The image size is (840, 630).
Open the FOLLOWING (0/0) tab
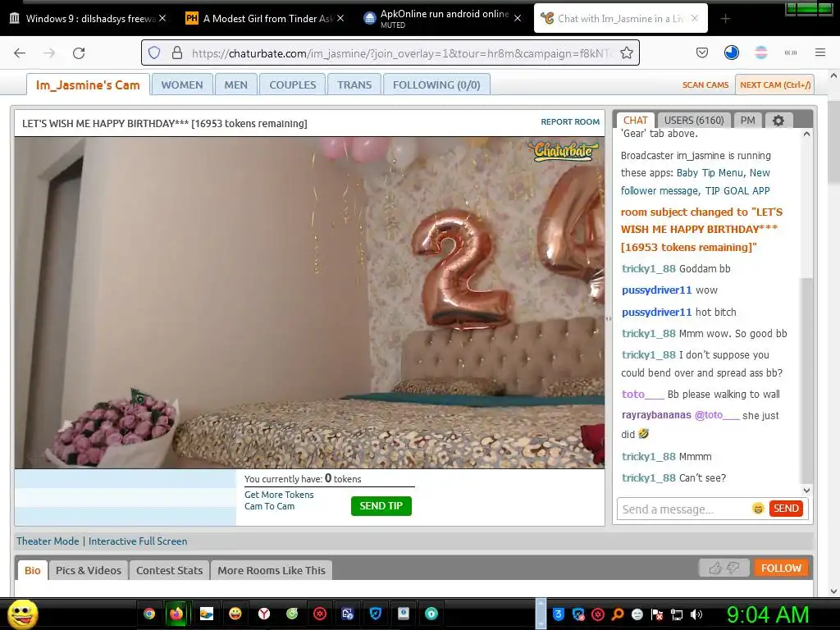436,84
